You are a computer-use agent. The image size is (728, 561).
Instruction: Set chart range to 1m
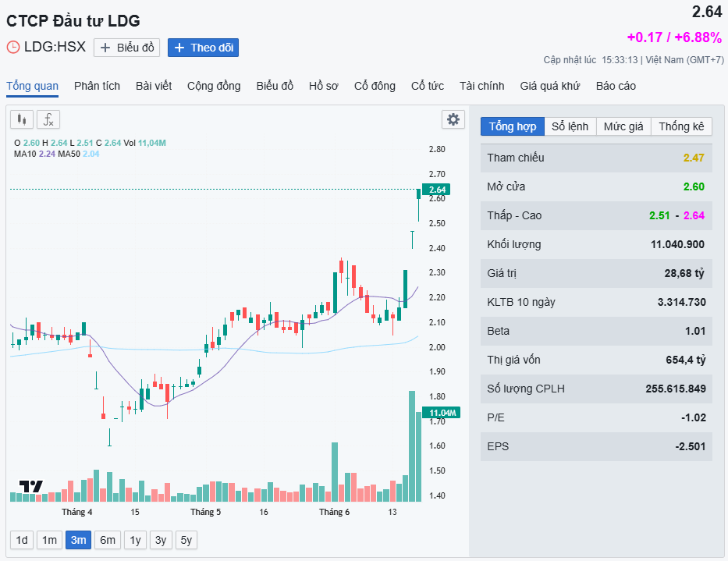click(49, 540)
